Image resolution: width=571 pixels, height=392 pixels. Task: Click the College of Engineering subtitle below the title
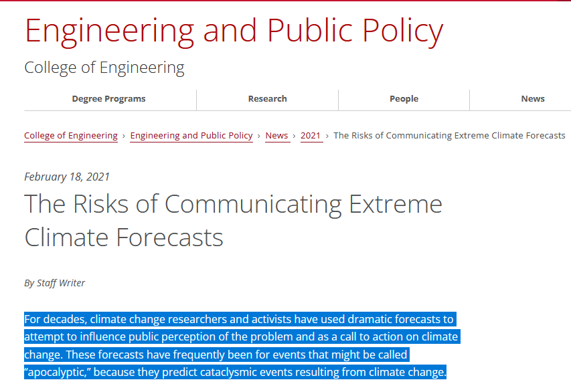tap(104, 68)
